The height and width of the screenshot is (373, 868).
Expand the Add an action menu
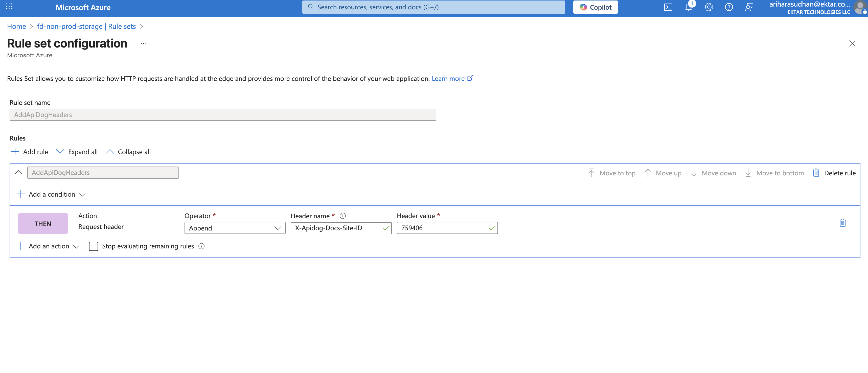48,246
